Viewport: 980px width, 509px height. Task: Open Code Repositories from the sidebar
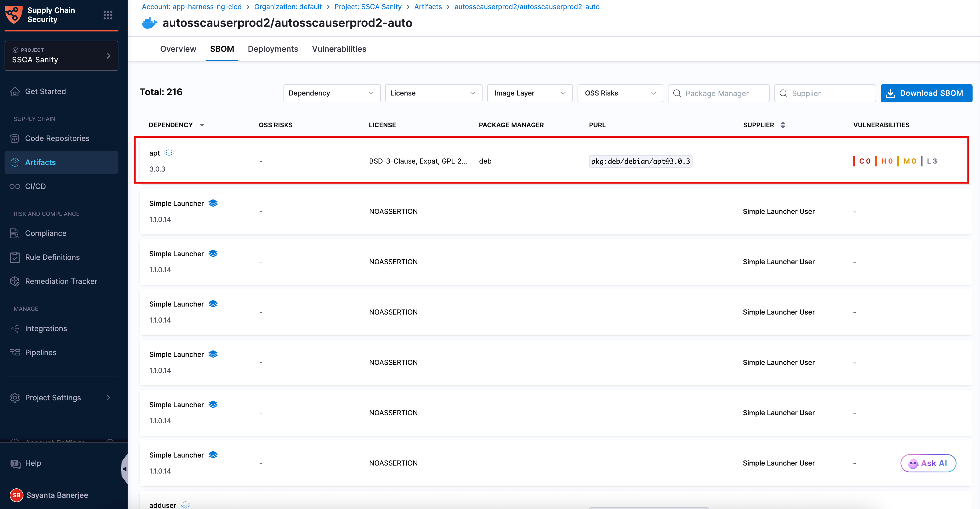click(57, 138)
